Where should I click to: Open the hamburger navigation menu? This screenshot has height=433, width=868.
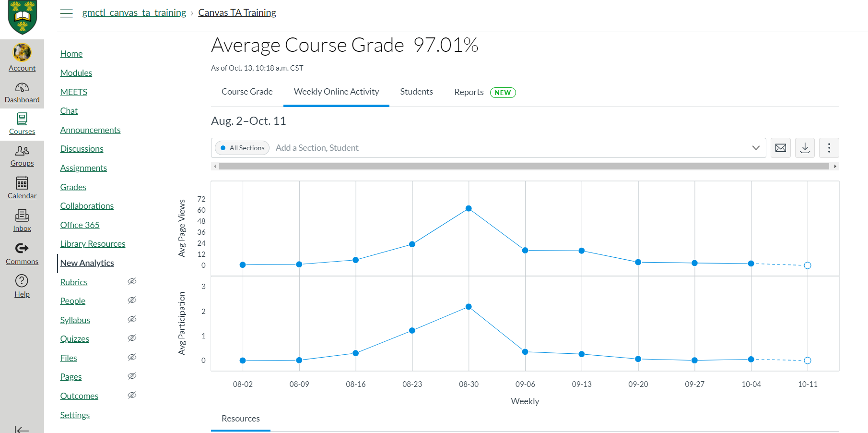(x=66, y=13)
